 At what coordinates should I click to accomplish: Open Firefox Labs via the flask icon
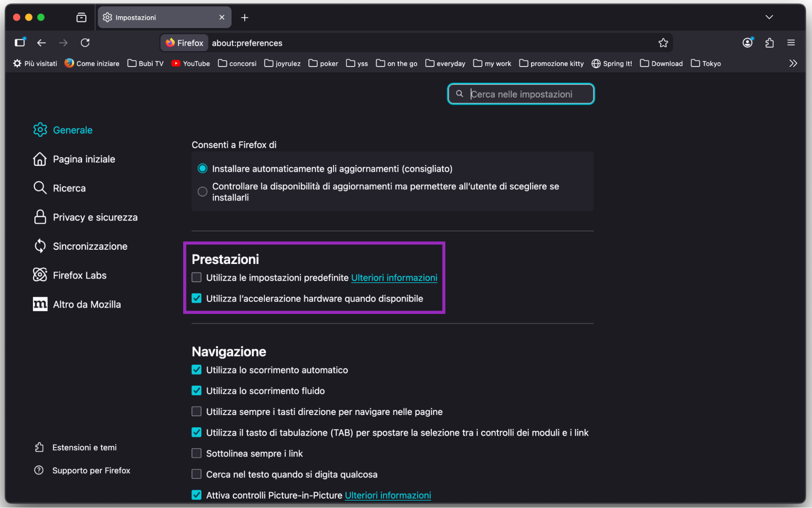(x=40, y=275)
